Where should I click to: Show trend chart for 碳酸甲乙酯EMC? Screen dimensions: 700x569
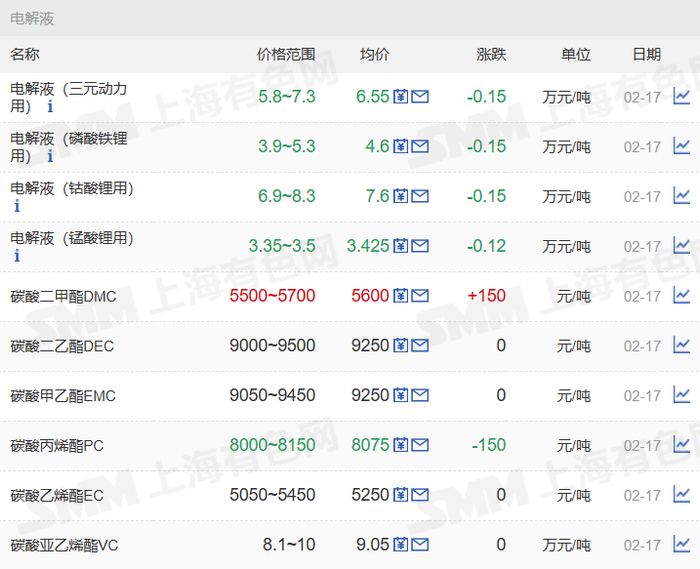(x=681, y=395)
